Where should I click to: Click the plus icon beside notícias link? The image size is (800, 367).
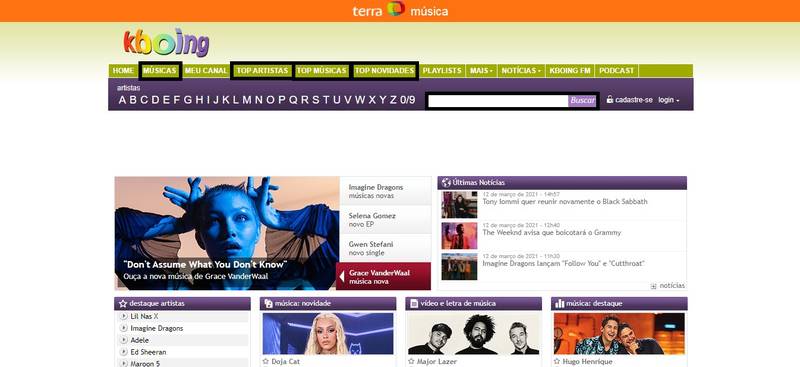tap(654, 286)
